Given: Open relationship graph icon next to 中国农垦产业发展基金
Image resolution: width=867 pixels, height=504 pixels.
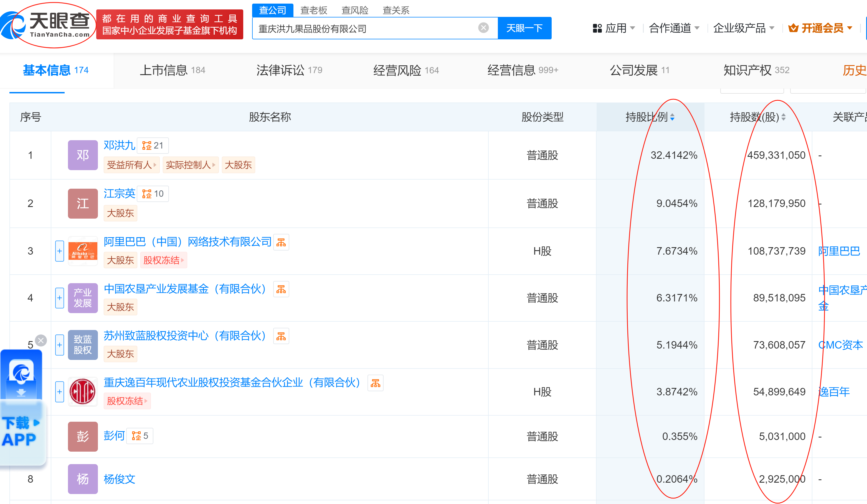Looking at the screenshot, I should pyautogui.click(x=281, y=289).
